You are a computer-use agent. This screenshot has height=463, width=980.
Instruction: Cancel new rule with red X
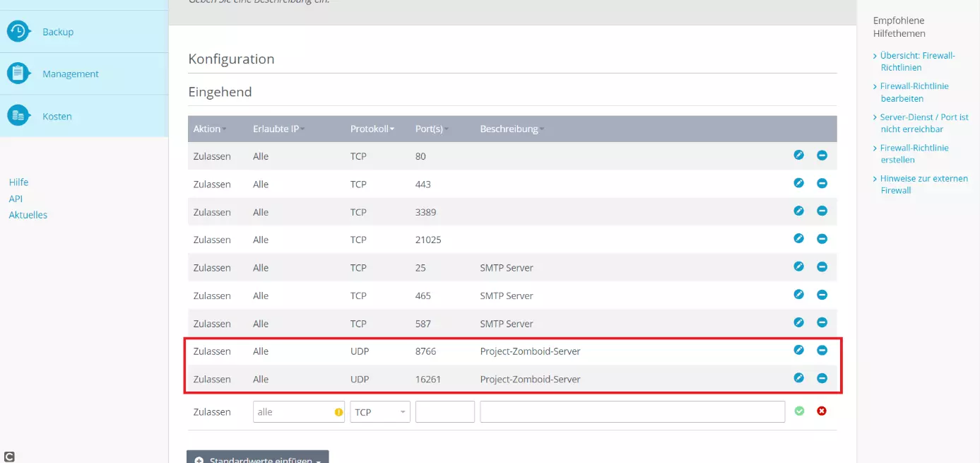[822, 411]
